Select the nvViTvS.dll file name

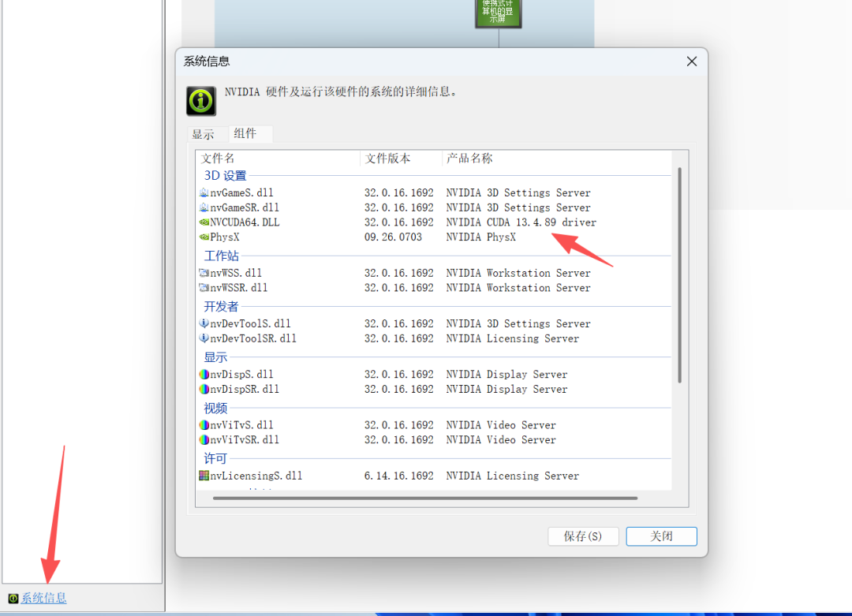[242, 425]
